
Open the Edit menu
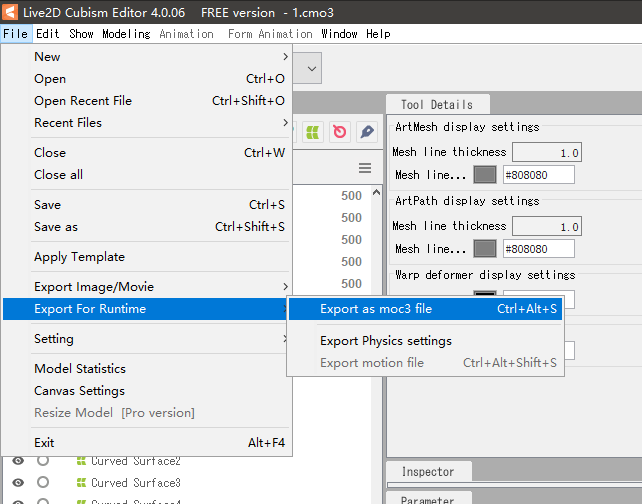coord(47,34)
